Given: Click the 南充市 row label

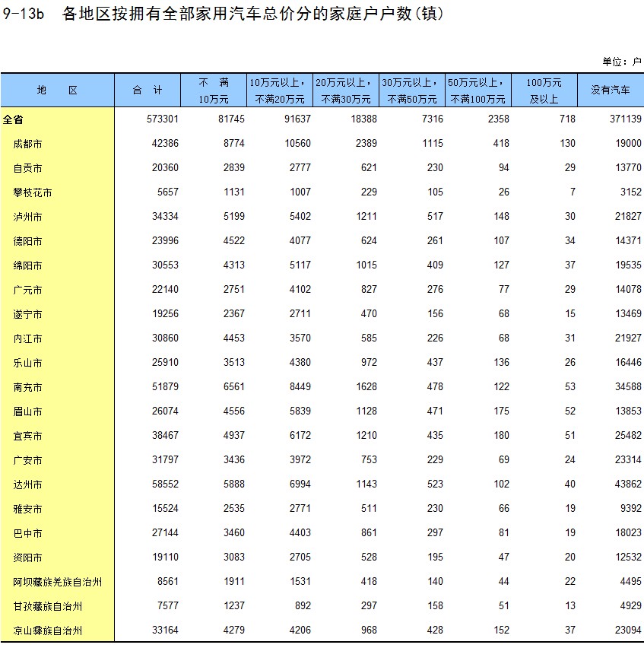Looking at the screenshot, I should coord(27,387).
